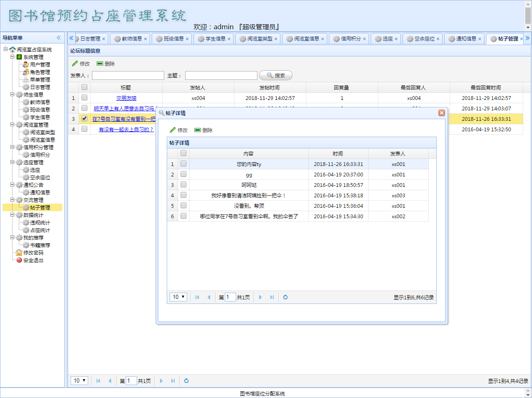
Task: Collapse the 数据统计 tree node
Action: [x=12, y=215]
